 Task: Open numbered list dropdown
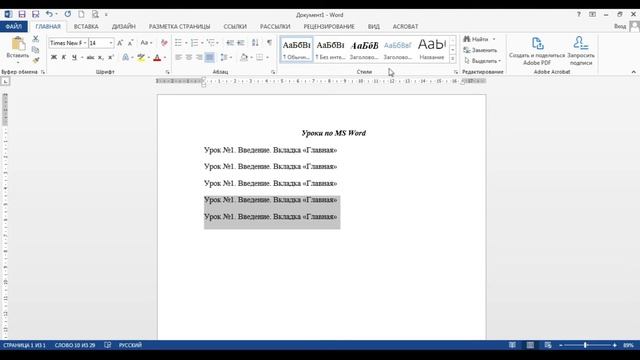point(202,43)
